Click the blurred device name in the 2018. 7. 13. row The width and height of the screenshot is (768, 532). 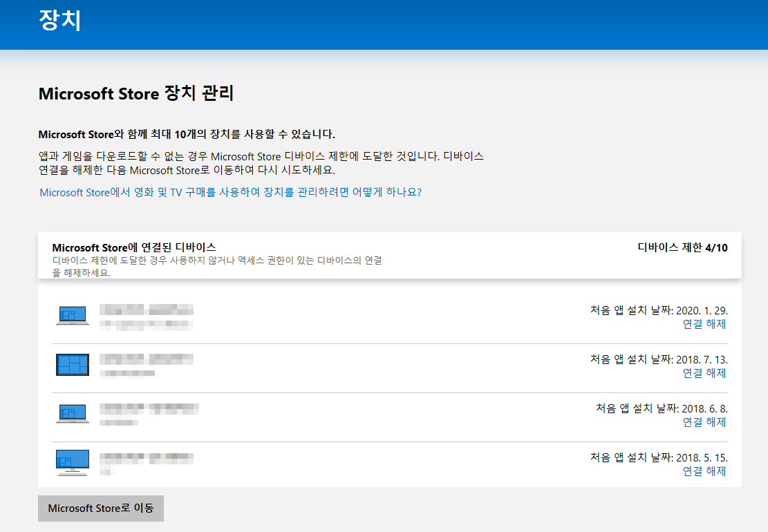click(147, 359)
